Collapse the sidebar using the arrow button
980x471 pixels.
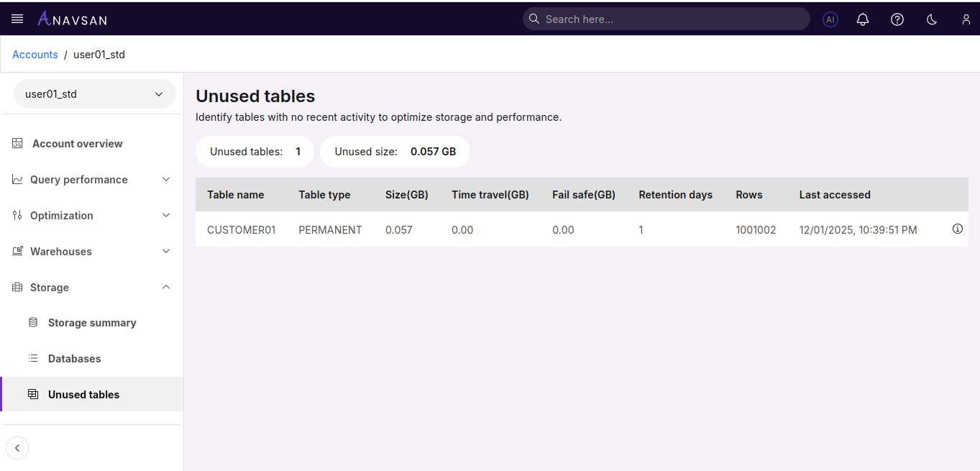tap(17, 447)
